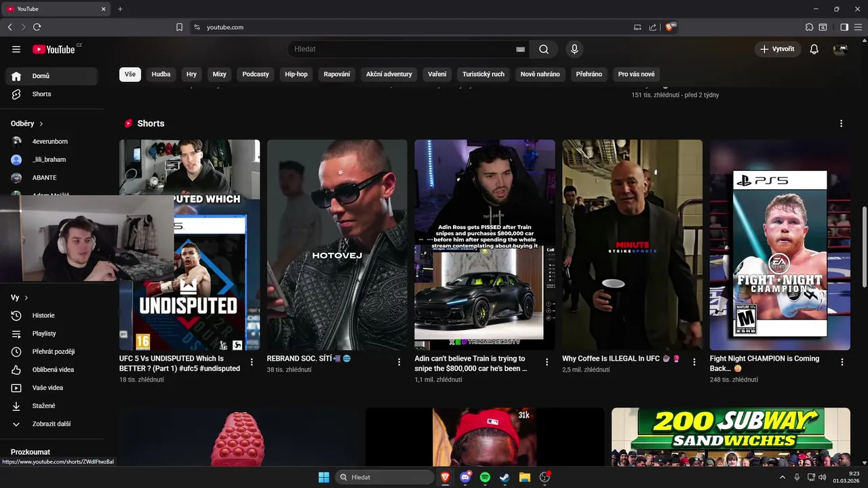Select the Hip-hop filter chip
The width and height of the screenshot is (868, 488).
(296, 74)
